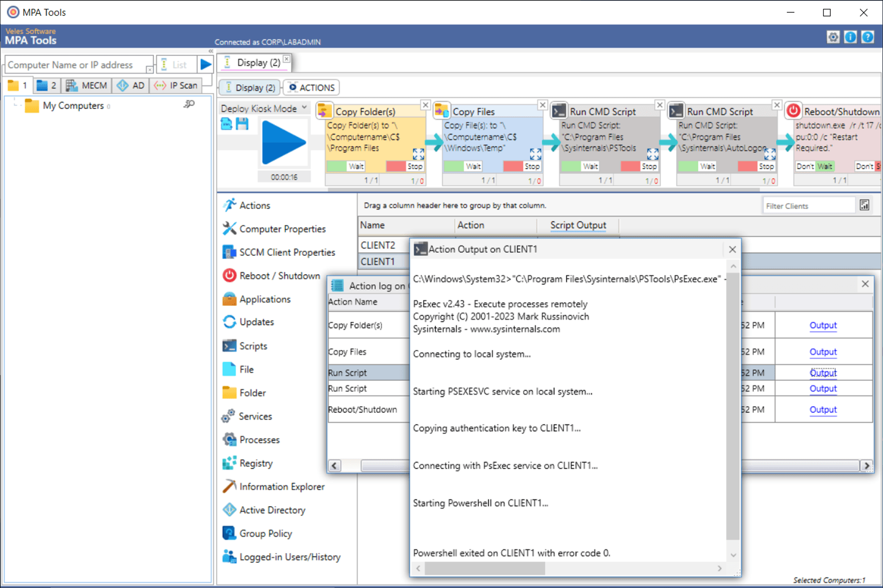The width and height of the screenshot is (883, 588).
Task: Open the ACTIONS tab
Action: (x=312, y=87)
